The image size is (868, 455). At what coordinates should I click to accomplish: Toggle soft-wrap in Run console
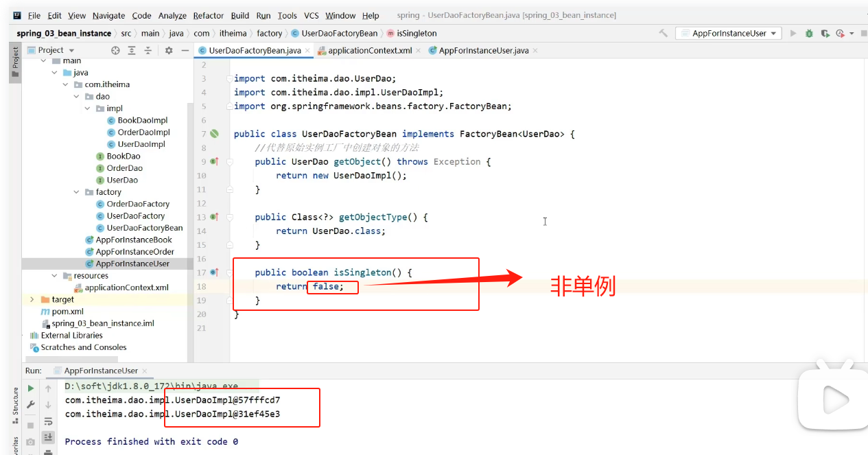pos(48,421)
